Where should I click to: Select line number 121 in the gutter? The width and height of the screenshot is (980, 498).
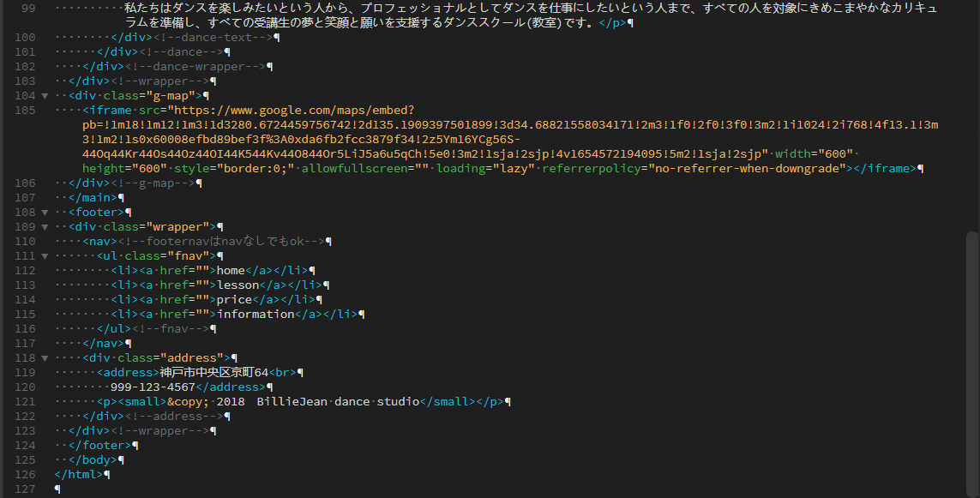click(x=26, y=401)
